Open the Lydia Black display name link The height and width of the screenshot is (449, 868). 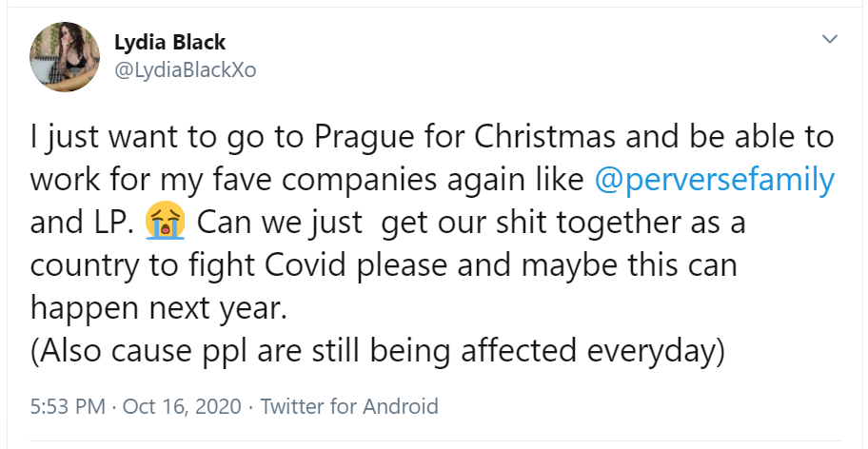click(x=169, y=43)
